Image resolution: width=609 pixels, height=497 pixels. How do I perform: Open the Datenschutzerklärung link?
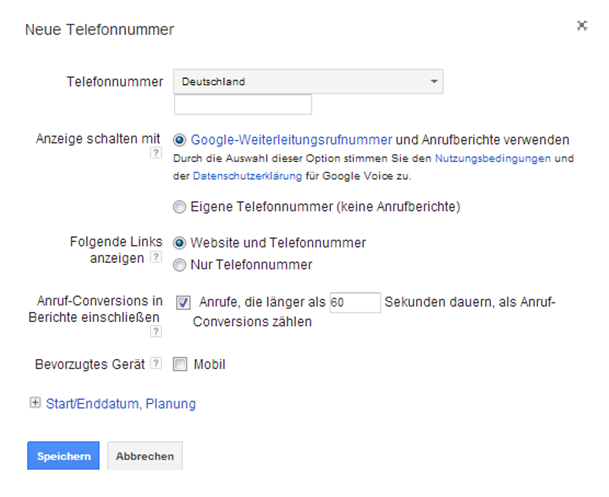click(x=247, y=176)
